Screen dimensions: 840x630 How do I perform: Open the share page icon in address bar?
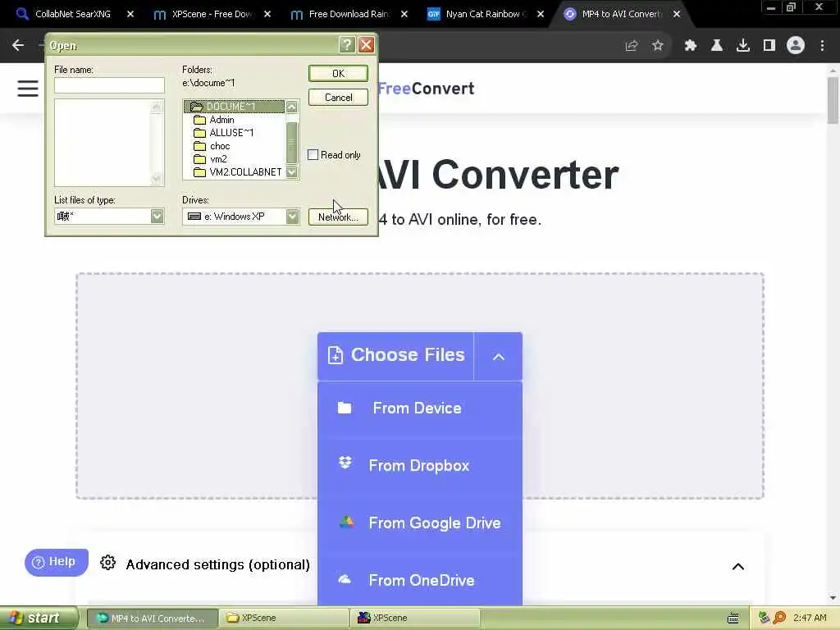pos(632,46)
